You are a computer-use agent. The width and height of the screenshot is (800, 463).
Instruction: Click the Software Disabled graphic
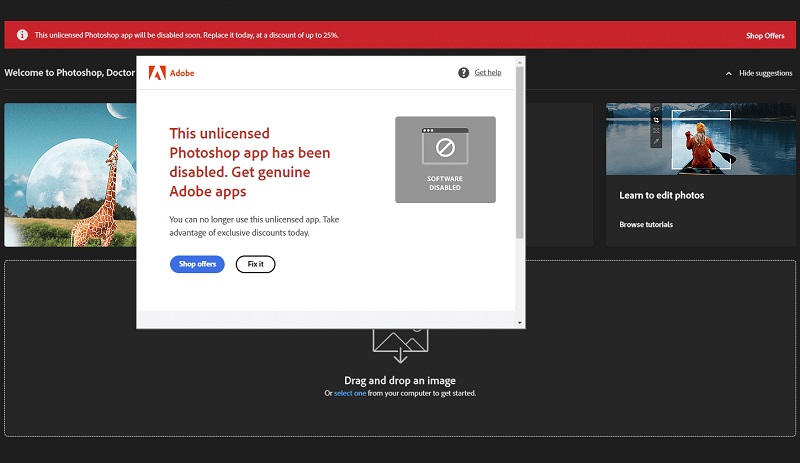pyautogui.click(x=445, y=159)
